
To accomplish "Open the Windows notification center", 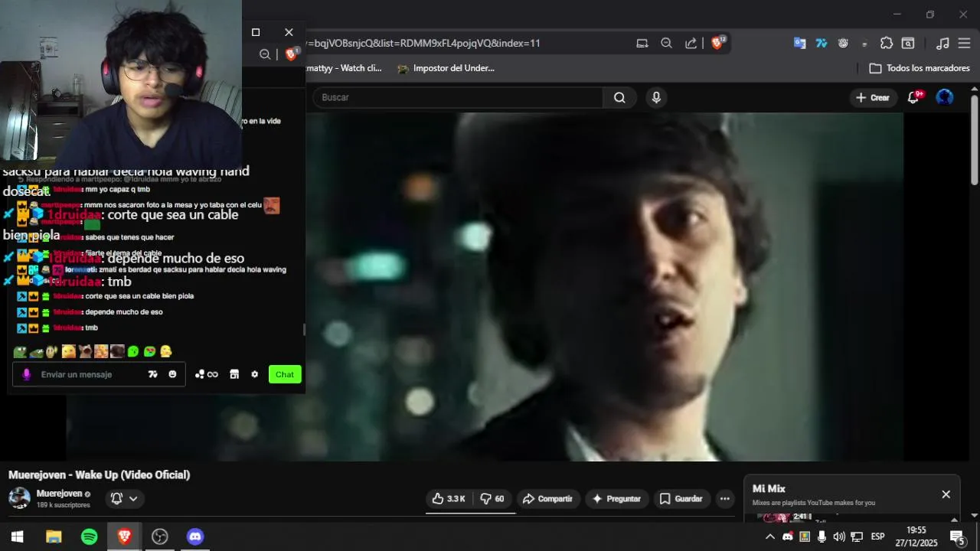I will coord(957,536).
